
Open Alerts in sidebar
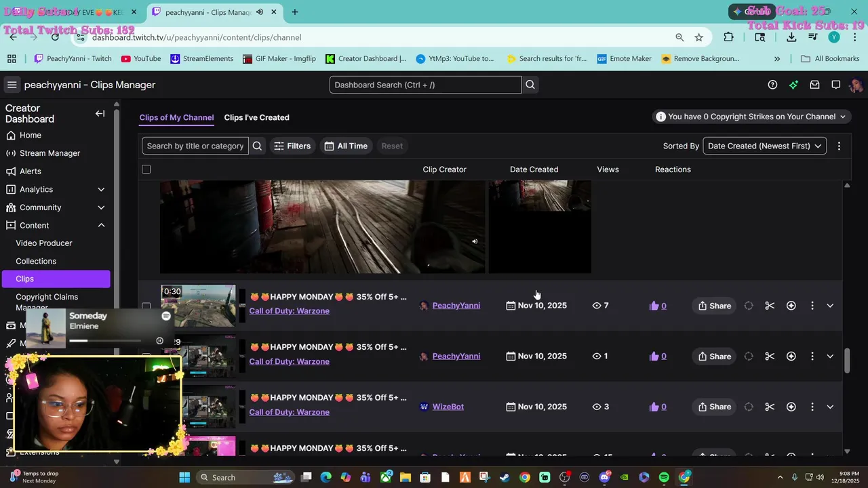31,171
